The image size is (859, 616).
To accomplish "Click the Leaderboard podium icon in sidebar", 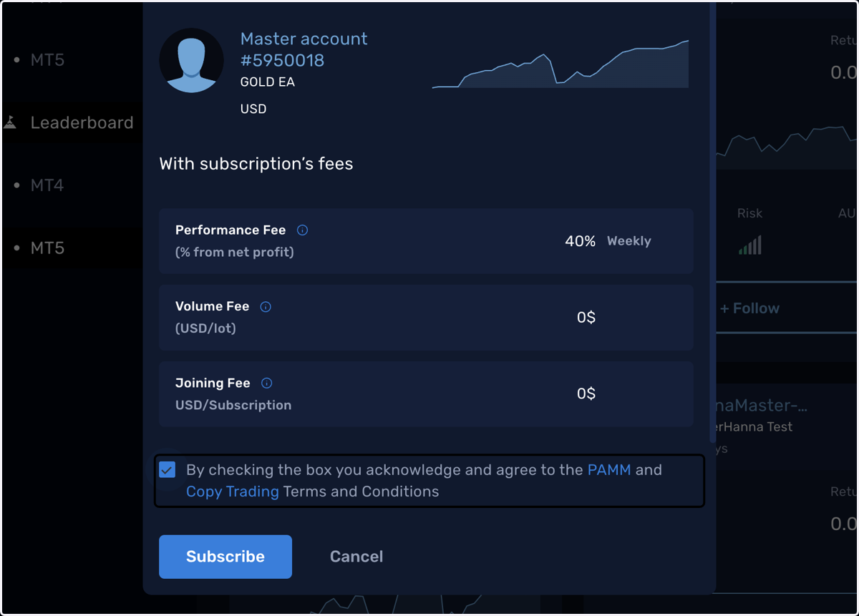I will pyautogui.click(x=10, y=122).
